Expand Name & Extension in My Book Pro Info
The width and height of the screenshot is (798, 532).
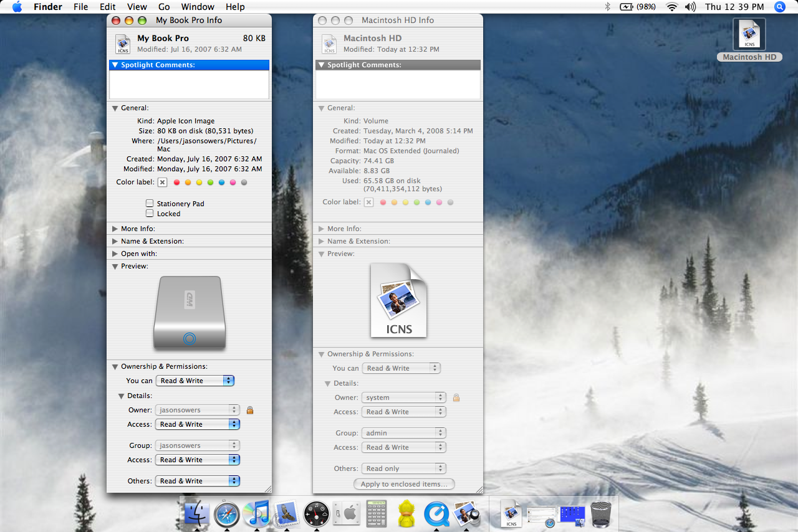pyautogui.click(x=115, y=241)
